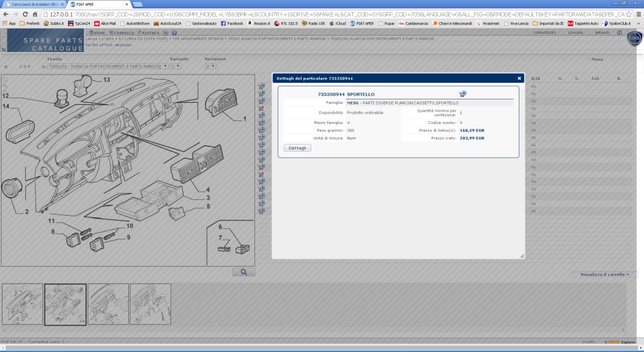Image resolution: width=644 pixels, height=352 pixels.
Task: Open the RTL 102.5 bookmark
Action: pyautogui.click(x=286, y=23)
